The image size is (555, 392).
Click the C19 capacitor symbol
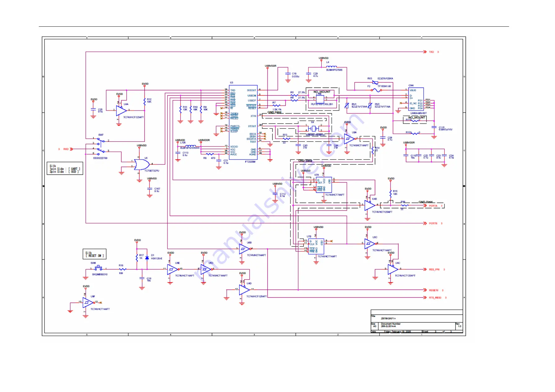[142, 278]
